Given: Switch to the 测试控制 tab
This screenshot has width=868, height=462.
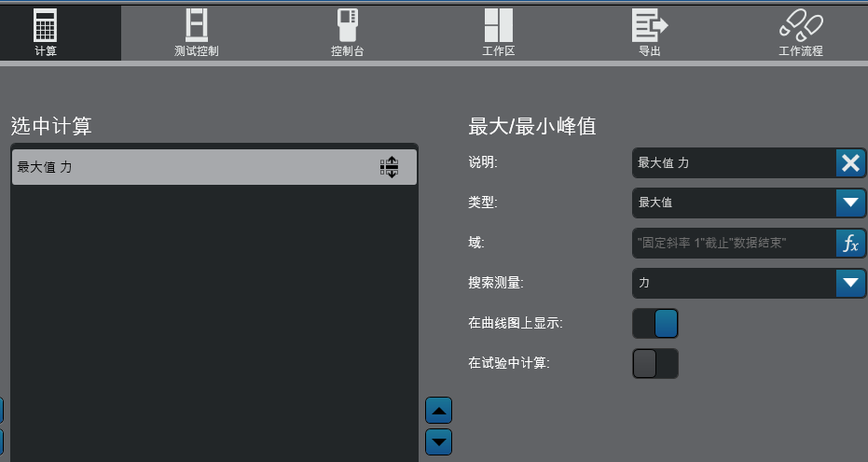Looking at the screenshot, I should 197,33.
